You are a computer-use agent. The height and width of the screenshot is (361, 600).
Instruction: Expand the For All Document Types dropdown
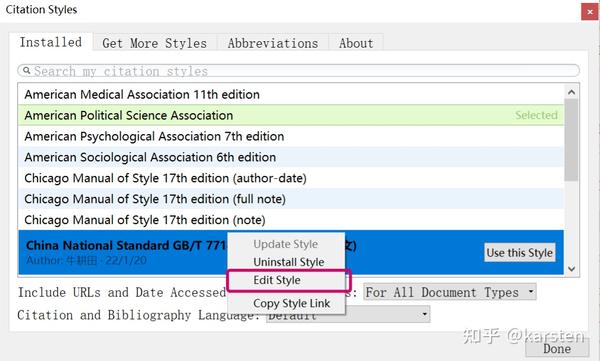[x=450, y=292]
